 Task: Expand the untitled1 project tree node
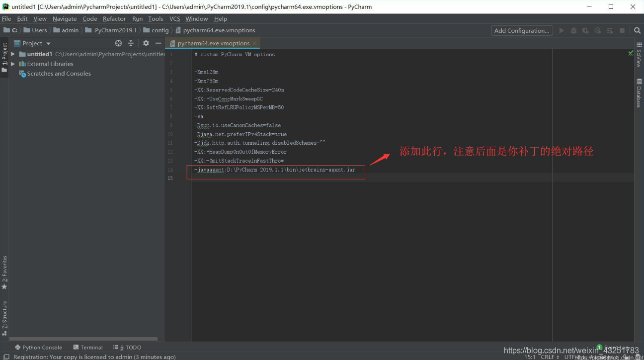13,54
